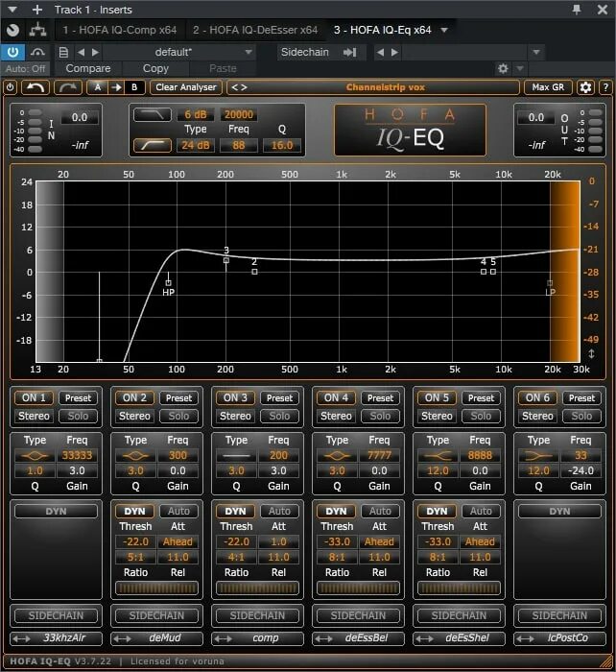Pin the inserts window
616x672 pixels.
point(577,10)
